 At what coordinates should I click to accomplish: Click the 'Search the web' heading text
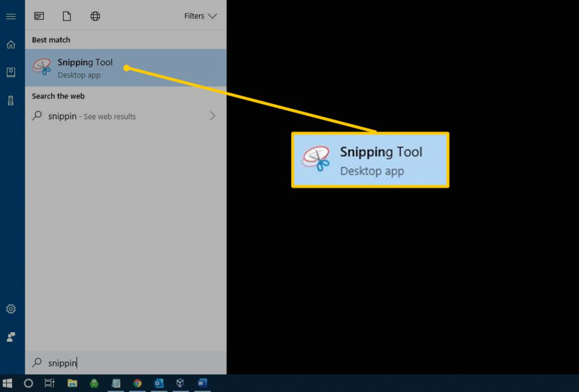(x=58, y=96)
